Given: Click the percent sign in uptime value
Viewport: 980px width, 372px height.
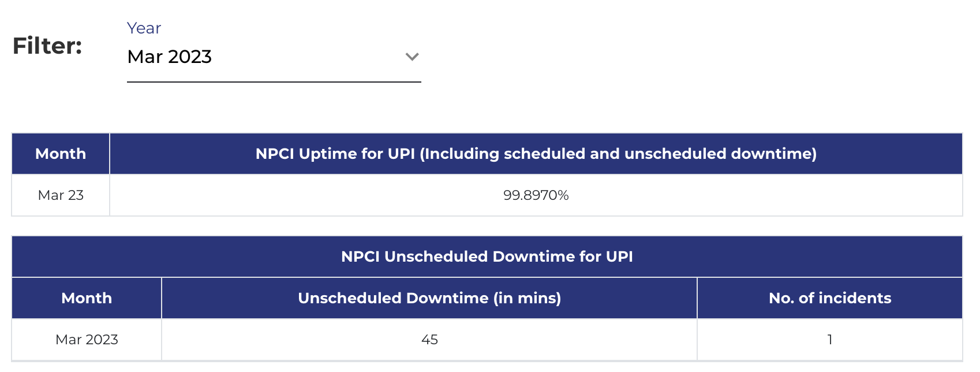Looking at the screenshot, I should tap(563, 195).
